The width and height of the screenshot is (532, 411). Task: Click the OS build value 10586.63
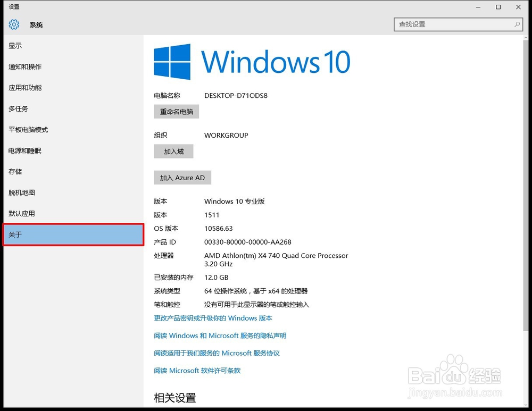[x=219, y=229]
